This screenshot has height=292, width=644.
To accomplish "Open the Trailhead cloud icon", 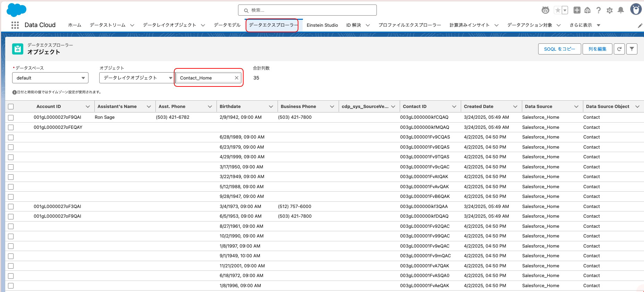I will 587,10.
